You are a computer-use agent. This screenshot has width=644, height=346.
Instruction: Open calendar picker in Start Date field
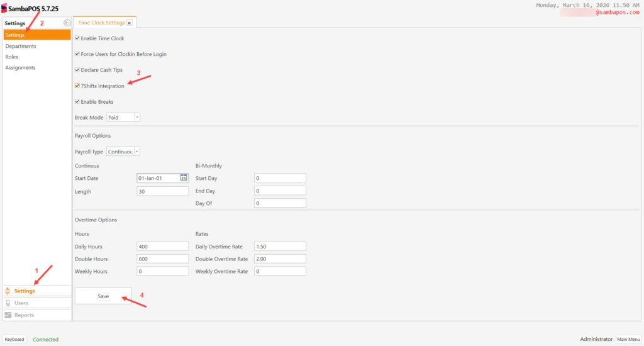tap(184, 178)
